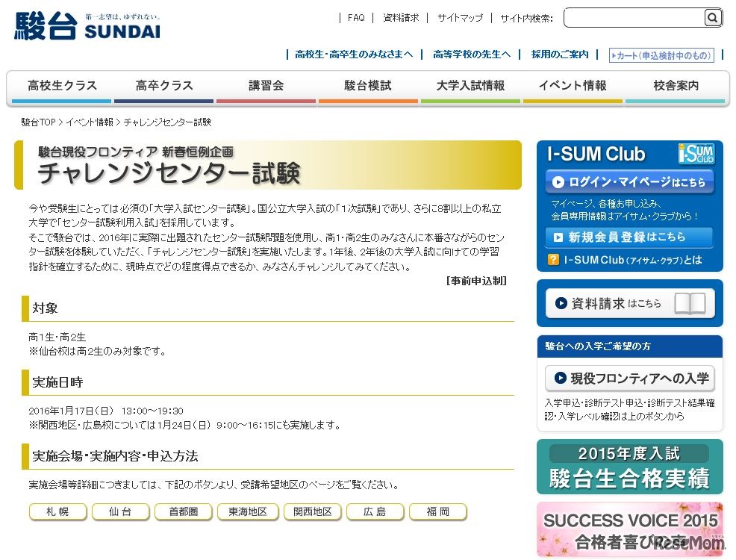Screen dimensions: 736x560
Task: Click the 資料請求はこちら sidebar button
Action: tap(630, 303)
